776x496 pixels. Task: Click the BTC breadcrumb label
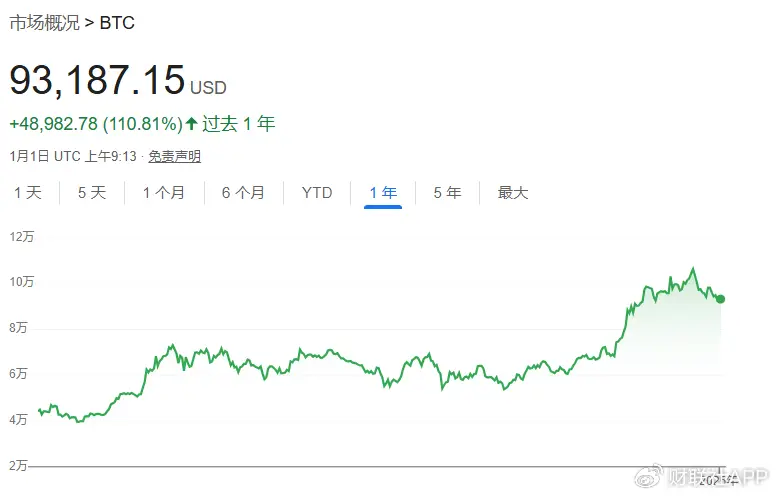pyautogui.click(x=117, y=23)
